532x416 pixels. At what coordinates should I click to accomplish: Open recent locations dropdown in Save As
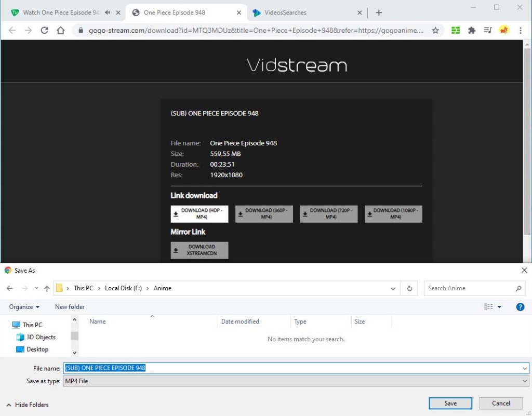point(36,288)
